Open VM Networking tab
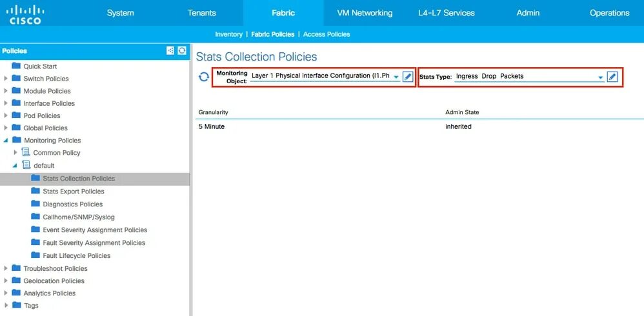 [365, 13]
